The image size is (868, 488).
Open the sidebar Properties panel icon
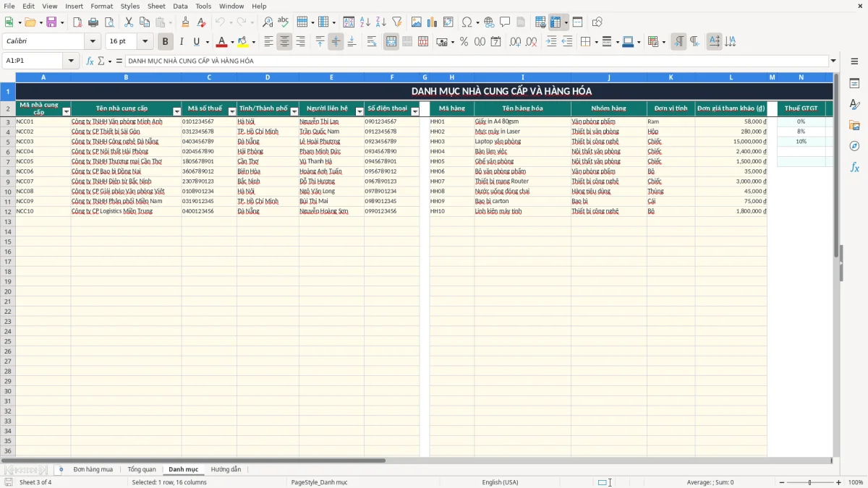tap(854, 84)
